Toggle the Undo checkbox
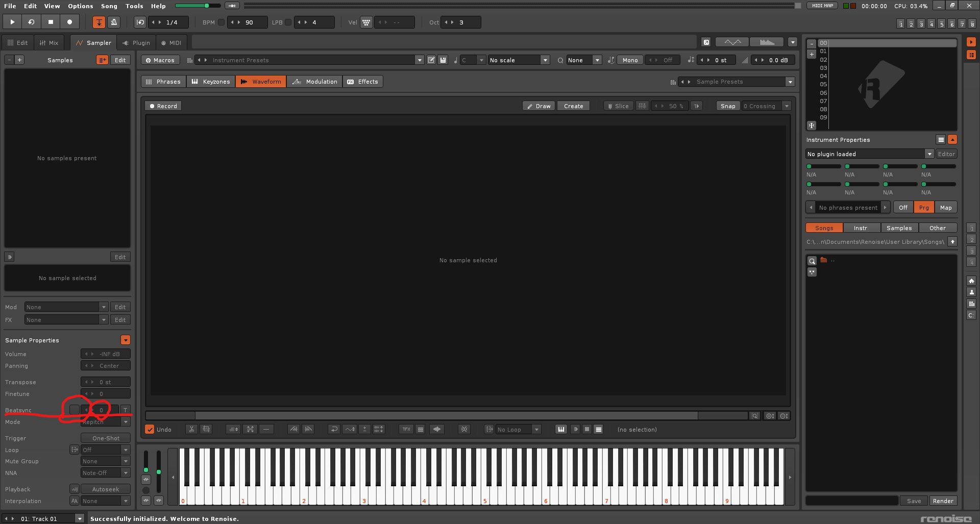Screen dimensions: 980x524 point(150,430)
